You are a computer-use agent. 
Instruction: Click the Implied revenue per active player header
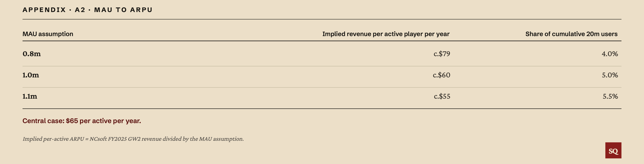(x=386, y=34)
